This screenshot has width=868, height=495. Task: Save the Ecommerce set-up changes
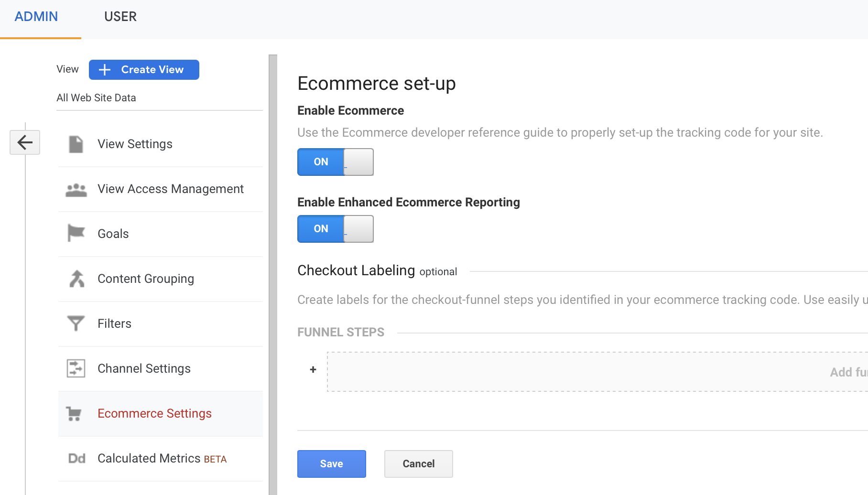[x=331, y=463]
